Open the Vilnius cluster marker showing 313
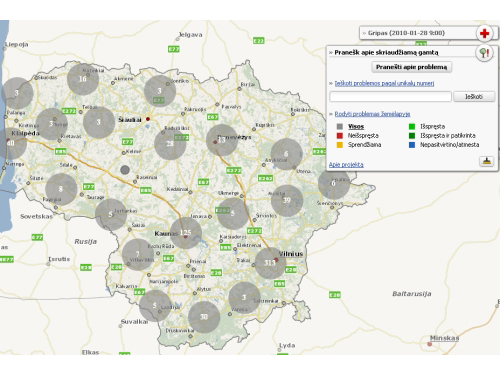This screenshot has height=375, width=500. point(270,263)
